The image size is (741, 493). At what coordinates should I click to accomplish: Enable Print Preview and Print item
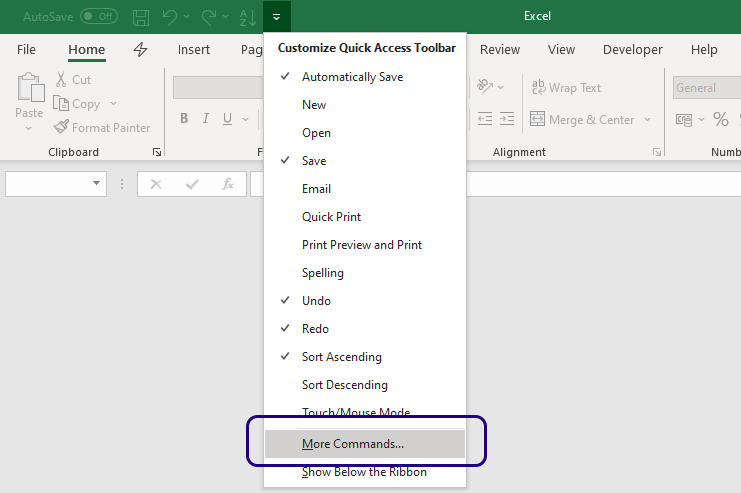point(365,244)
